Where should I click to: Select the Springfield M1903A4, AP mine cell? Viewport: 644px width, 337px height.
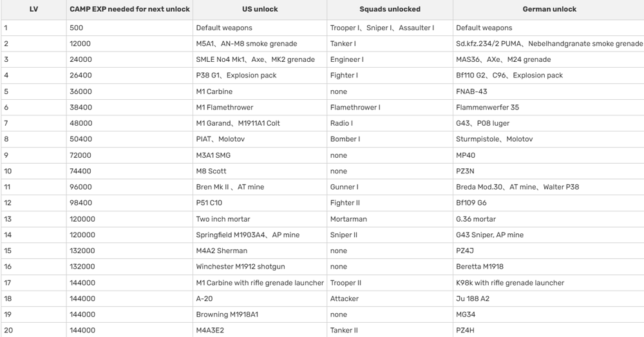(x=260, y=235)
